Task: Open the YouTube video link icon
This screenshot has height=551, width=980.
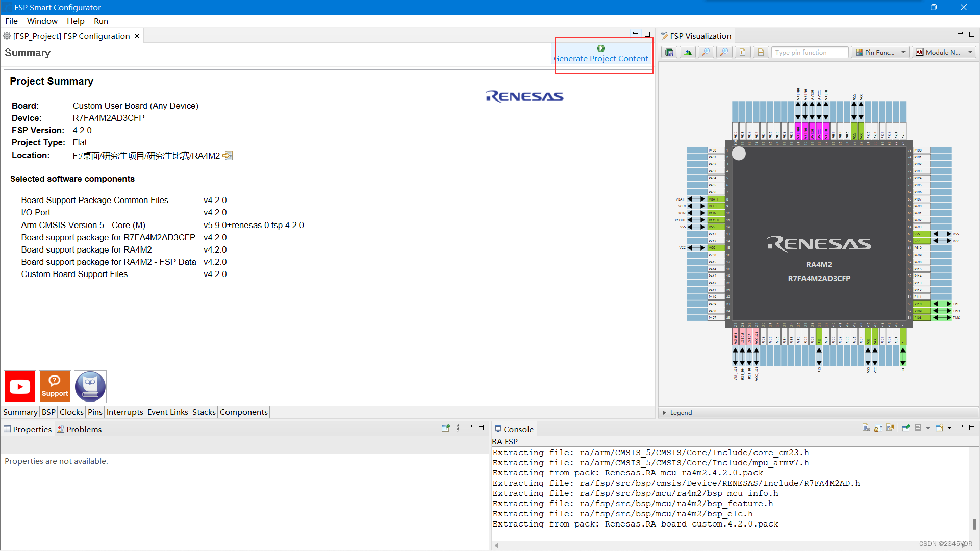Action: (x=20, y=387)
